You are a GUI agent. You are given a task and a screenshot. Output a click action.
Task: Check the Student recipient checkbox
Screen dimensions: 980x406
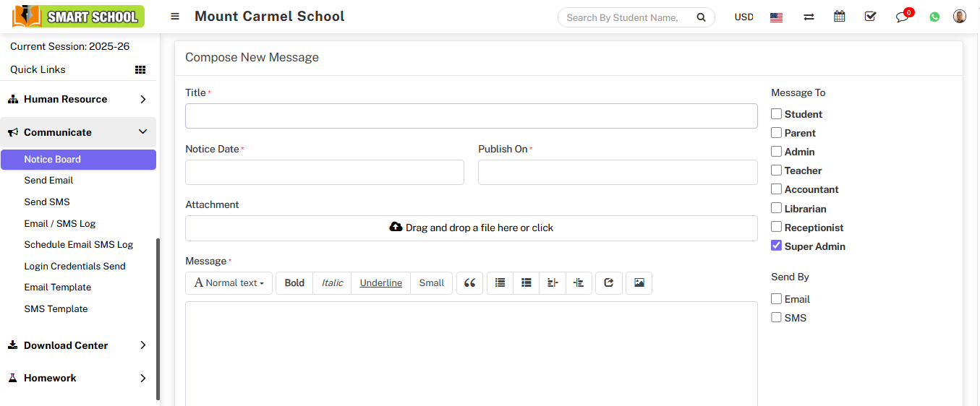point(776,114)
